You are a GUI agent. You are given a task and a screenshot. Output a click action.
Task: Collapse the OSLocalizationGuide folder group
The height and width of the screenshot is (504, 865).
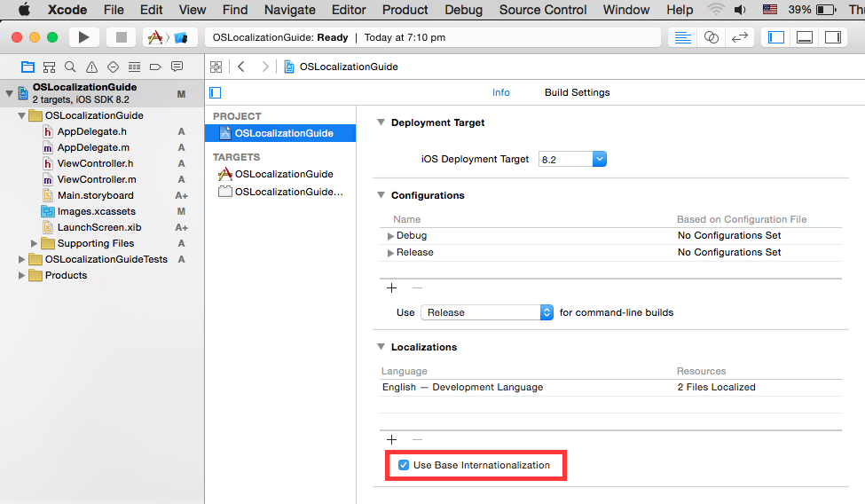point(22,115)
